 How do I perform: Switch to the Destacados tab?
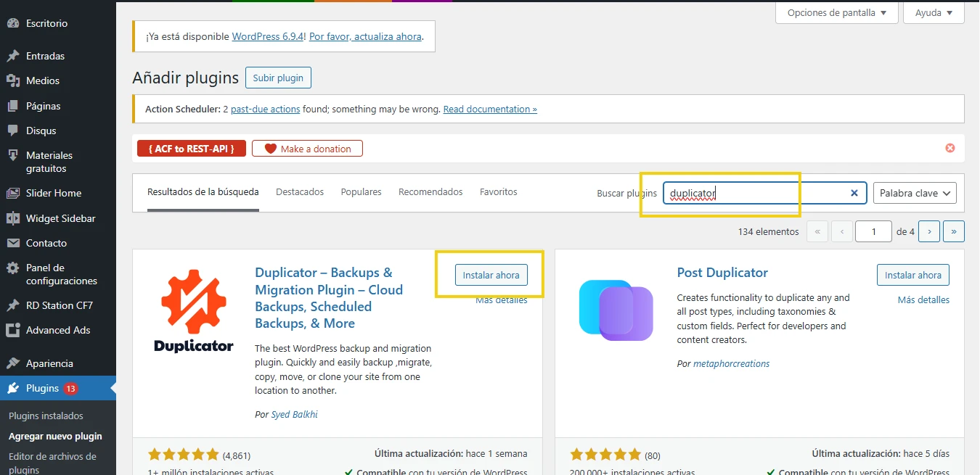(x=300, y=192)
